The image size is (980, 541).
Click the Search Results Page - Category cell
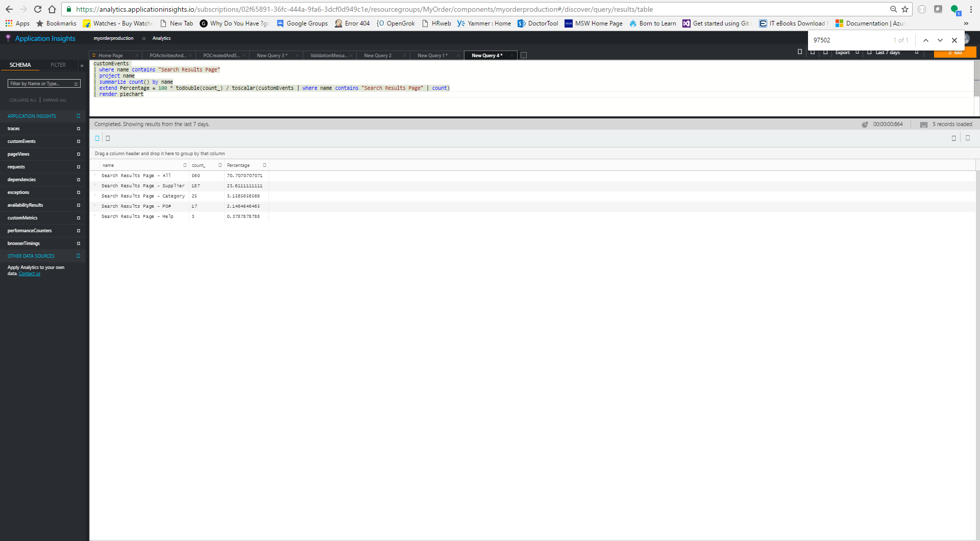[143, 196]
